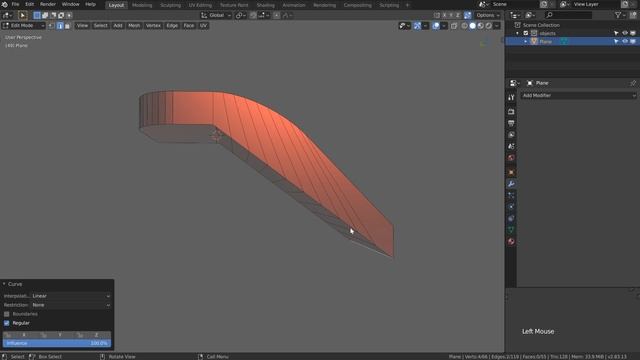
Task: Toggle proportional editing icon
Action: tap(277, 16)
